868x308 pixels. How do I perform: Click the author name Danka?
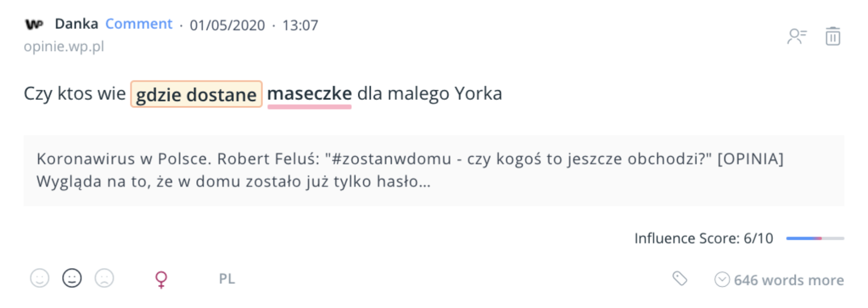tap(76, 24)
